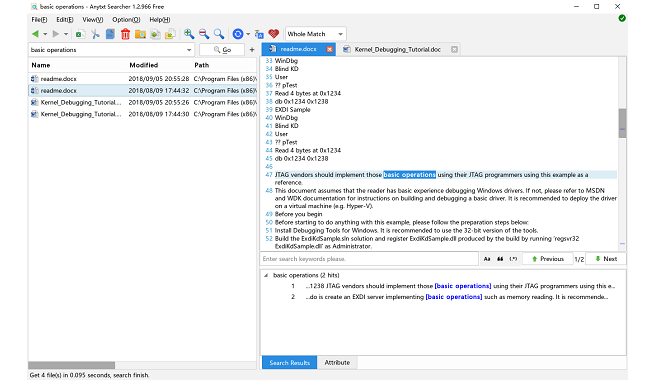The height and width of the screenshot is (380, 660).
Task: Select Kernel_Debugging_Tutorial modified 2018/08/09 17:44:30
Action: 142,114
